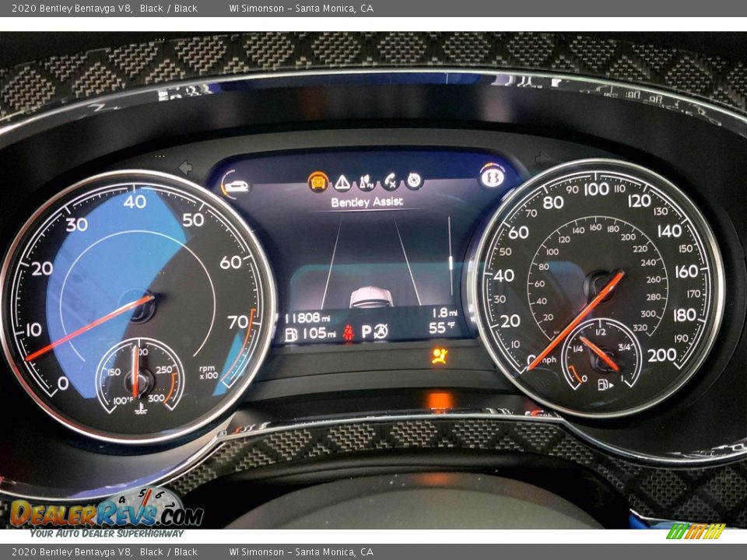This screenshot has height=560, width=747.
Task: Click the "320" mark on the inner km/h scale
Action: coord(640,327)
